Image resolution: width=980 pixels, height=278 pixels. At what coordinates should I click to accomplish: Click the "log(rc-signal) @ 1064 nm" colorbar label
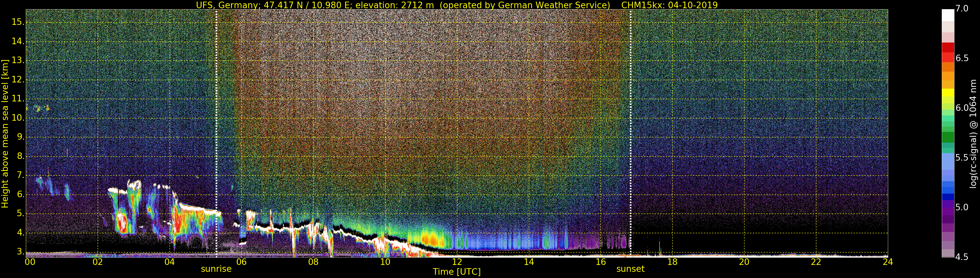[x=973, y=134]
